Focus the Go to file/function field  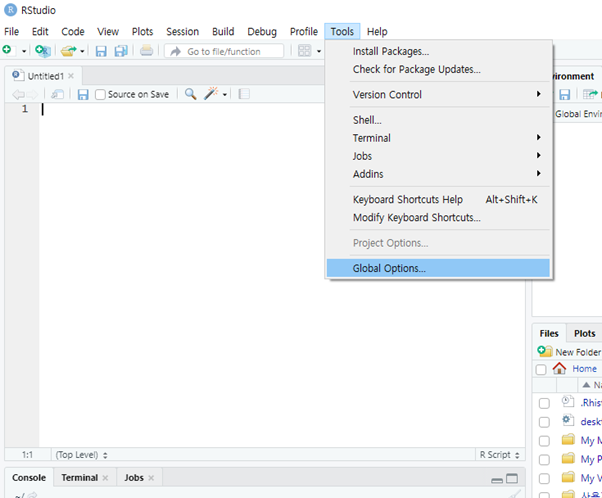click(x=224, y=51)
